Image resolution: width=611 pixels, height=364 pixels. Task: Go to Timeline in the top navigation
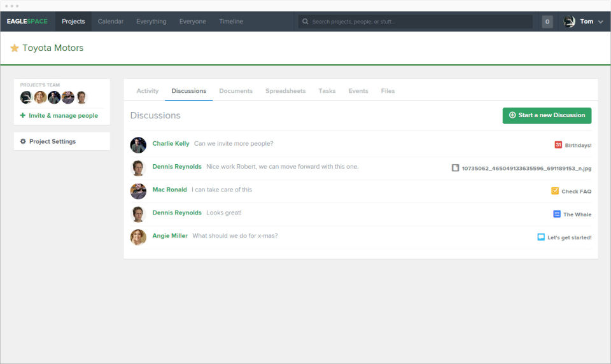point(231,22)
